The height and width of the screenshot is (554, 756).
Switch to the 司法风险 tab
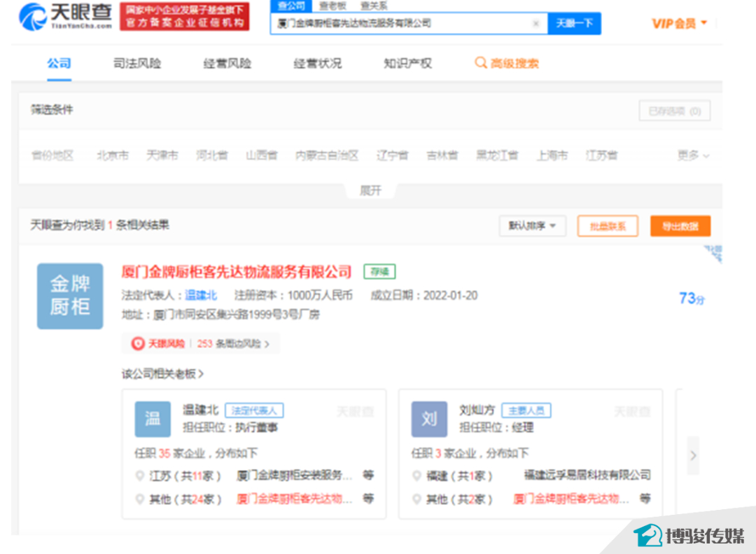[x=137, y=63]
